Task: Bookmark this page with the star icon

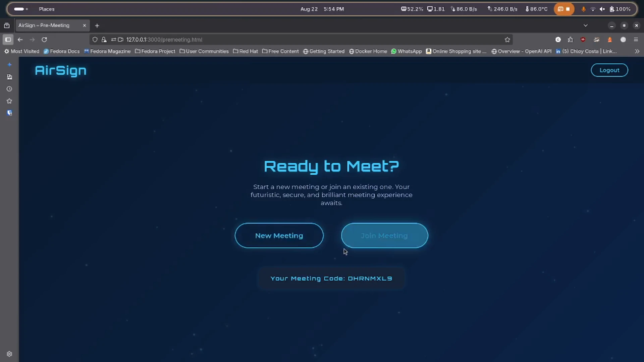Action: tap(507, 40)
